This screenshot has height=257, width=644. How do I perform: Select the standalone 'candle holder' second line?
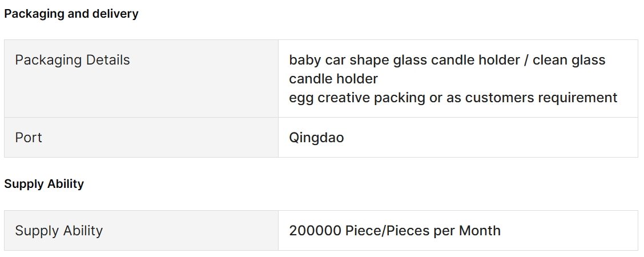pyautogui.click(x=333, y=79)
